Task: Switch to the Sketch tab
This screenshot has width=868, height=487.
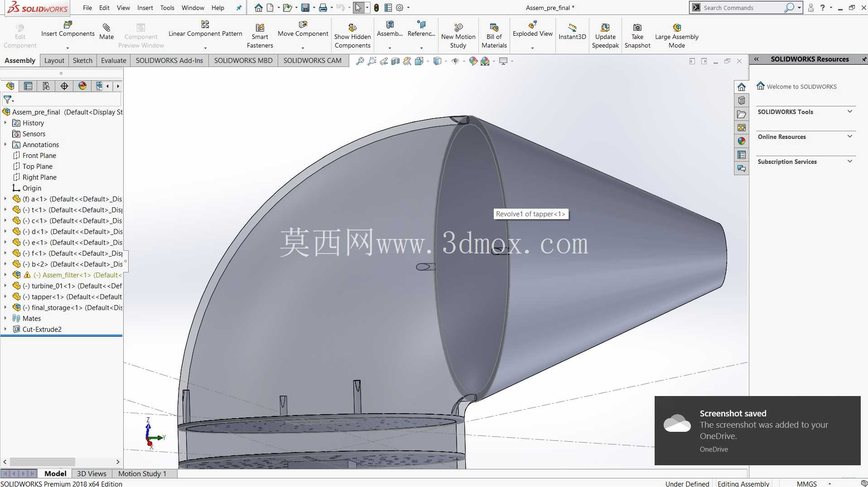Action: [82, 60]
